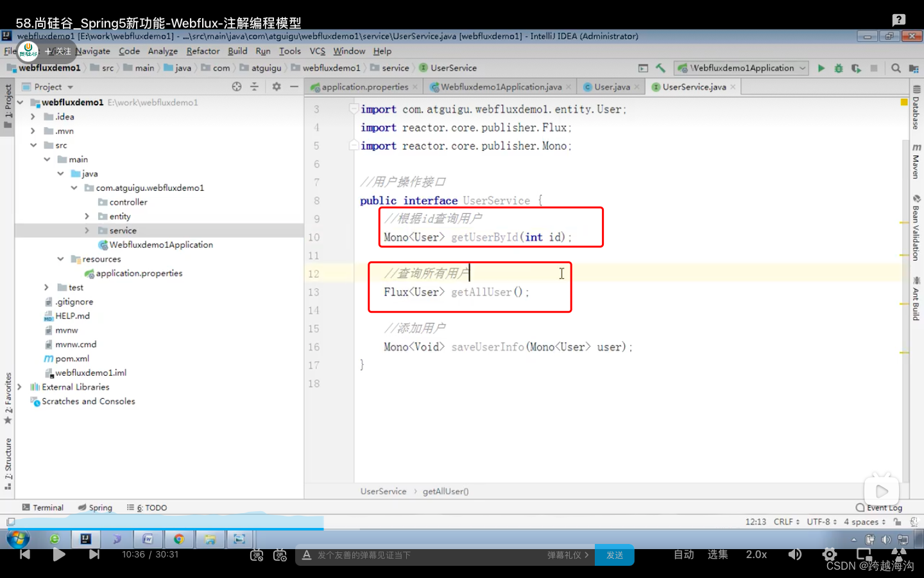Viewport: 924px width, 578px height.
Task: Change the UTF-8 file encoding
Action: pos(821,521)
